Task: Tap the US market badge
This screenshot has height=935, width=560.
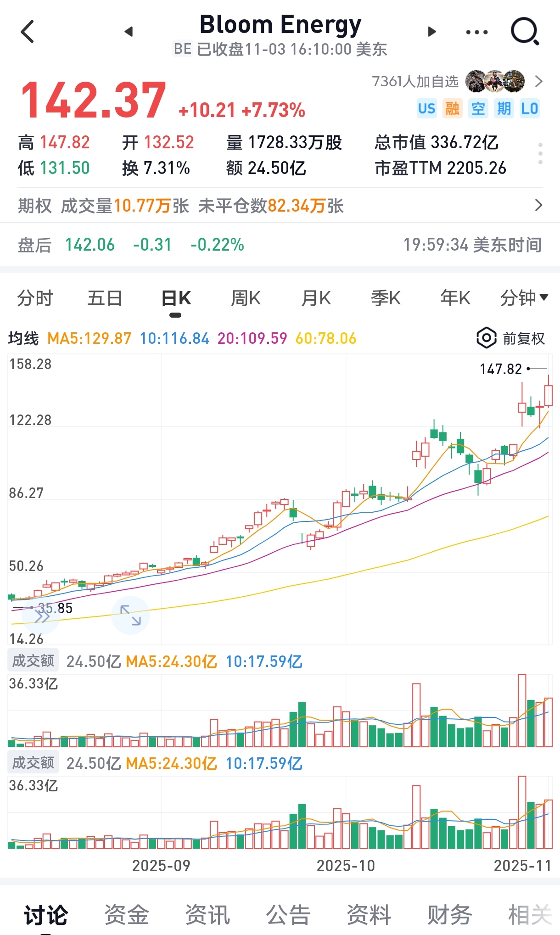Action: [x=426, y=109]
